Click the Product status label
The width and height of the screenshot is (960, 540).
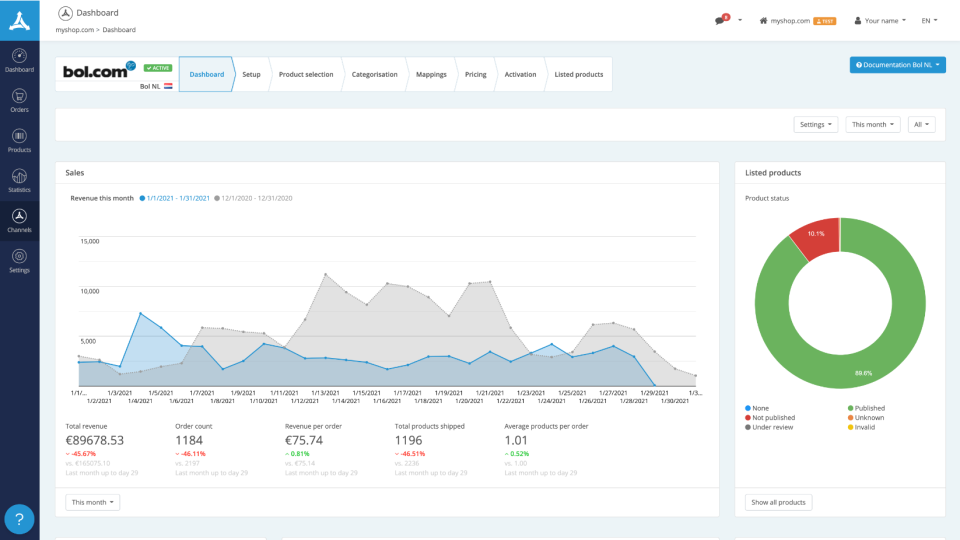[x=767, y=198]
